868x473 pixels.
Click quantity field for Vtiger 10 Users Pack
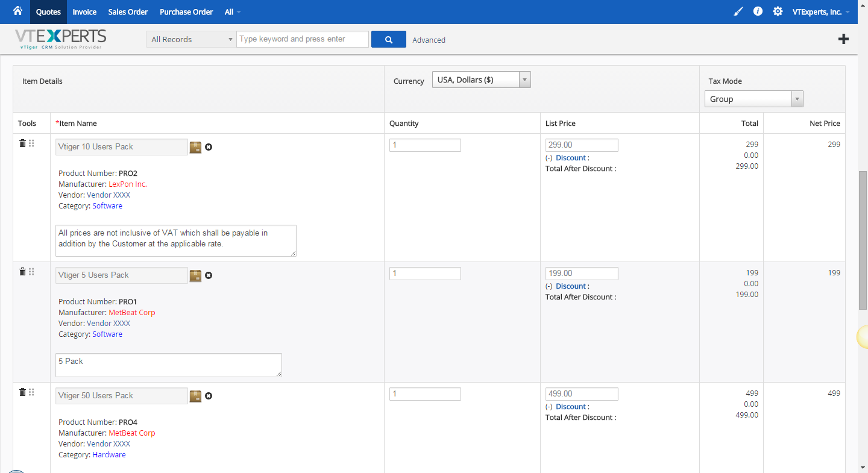pos(425,145)
